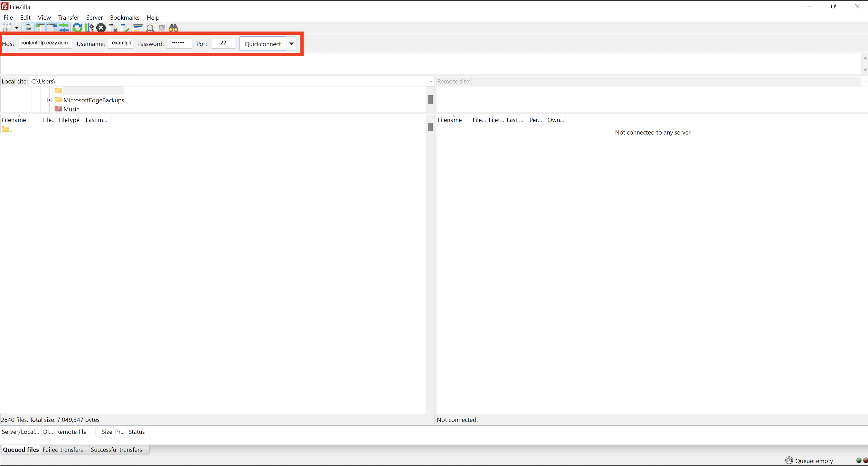The image size is (868, 466).
Task: Reconnect to last server icon
Action: [125, 28]
